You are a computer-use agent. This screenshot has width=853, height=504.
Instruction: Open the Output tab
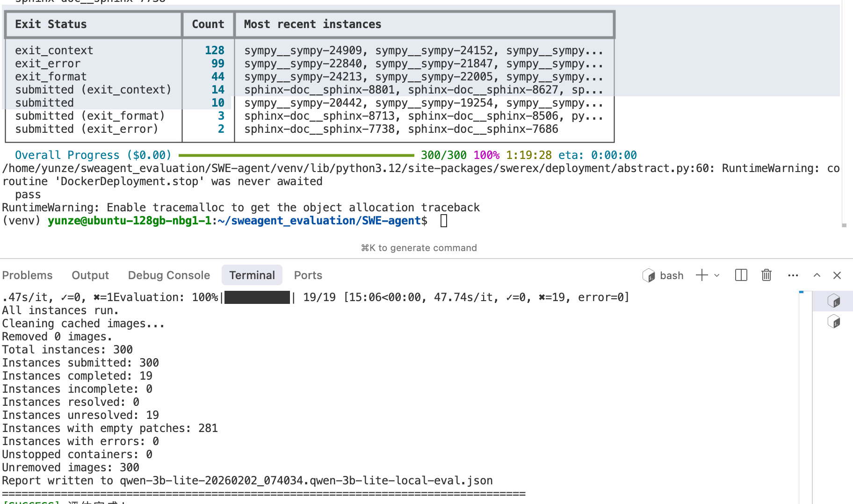[90, 275]
